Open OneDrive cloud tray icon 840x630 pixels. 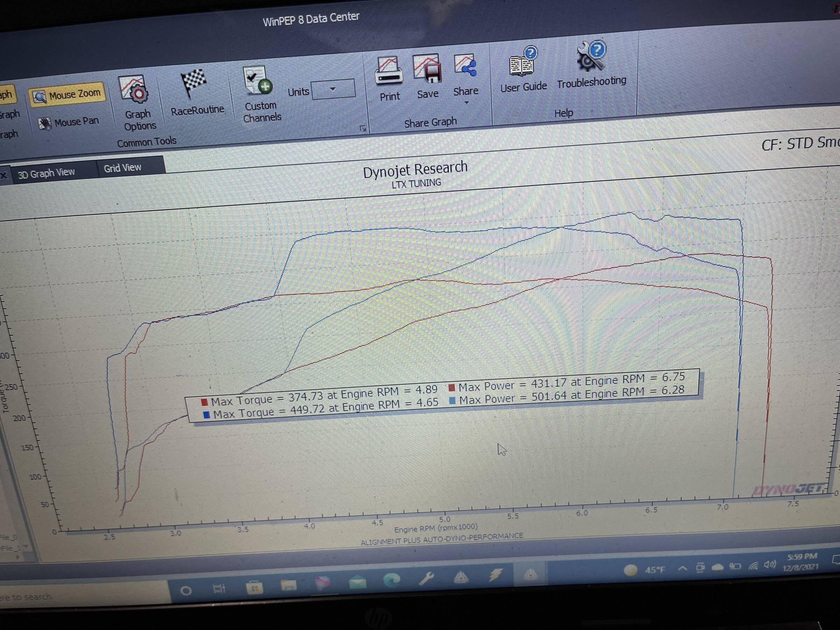click(717, 567)
